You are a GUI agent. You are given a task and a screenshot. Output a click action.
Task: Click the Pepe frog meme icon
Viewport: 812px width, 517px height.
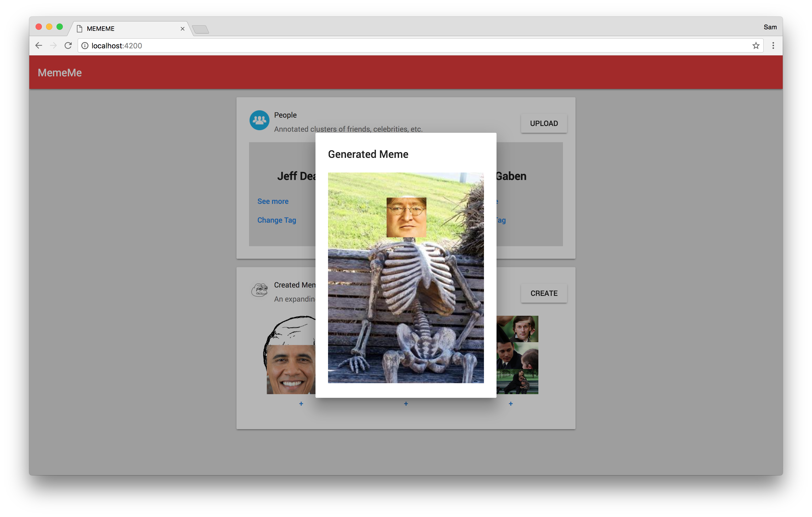(x=259, y=290)
